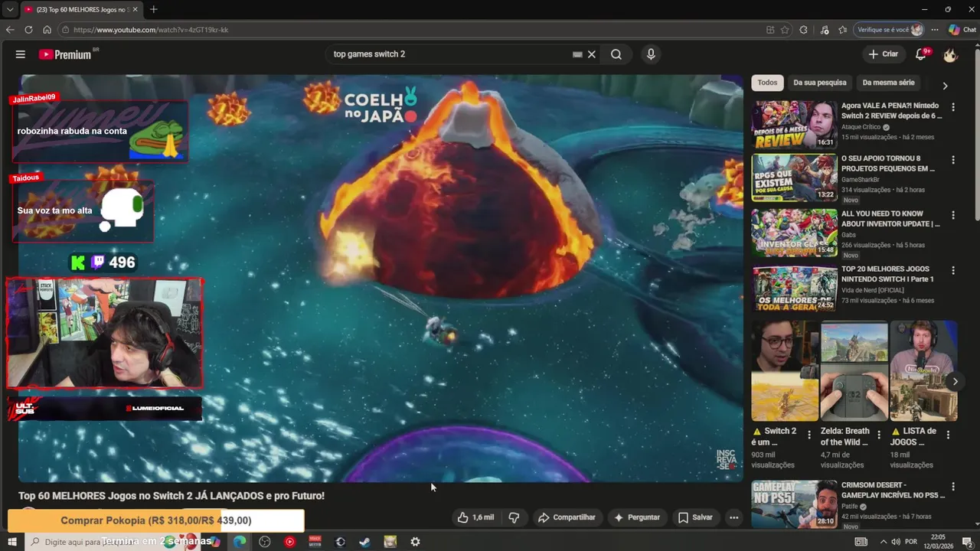Focus the browser address bar
Image resolution: width=980 pixels, height=551 pixels.
413,30
